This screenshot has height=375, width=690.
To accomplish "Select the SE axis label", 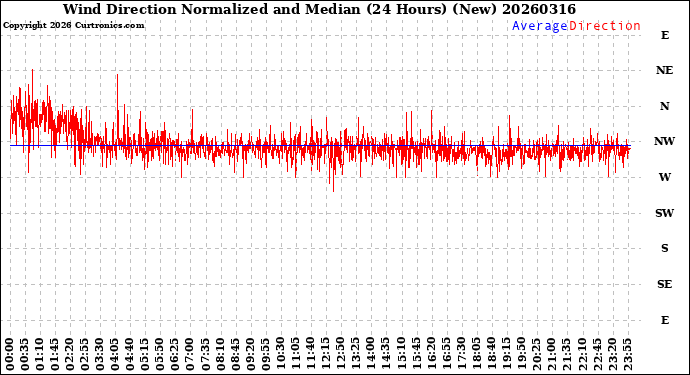I will coord(664,284).
